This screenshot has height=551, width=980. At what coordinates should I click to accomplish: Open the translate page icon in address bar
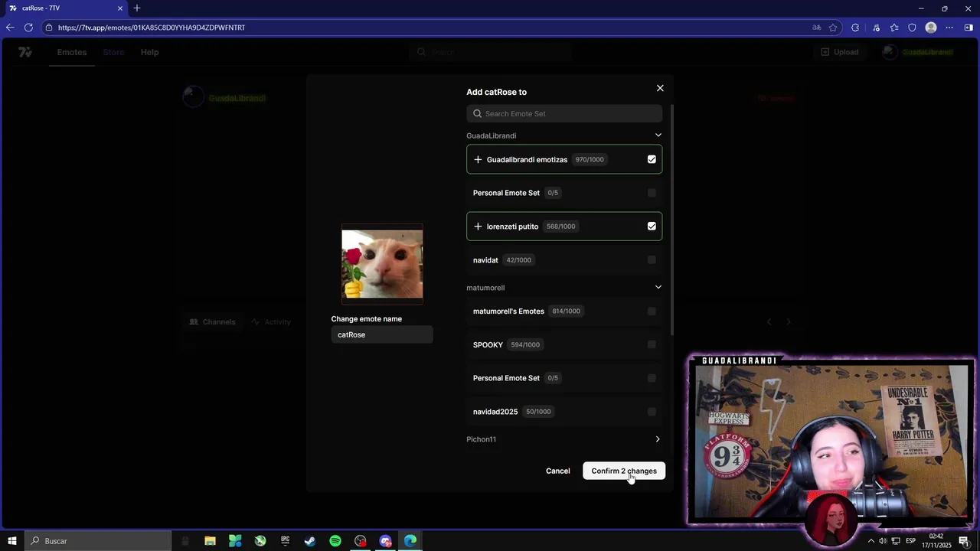coord(817,28)
